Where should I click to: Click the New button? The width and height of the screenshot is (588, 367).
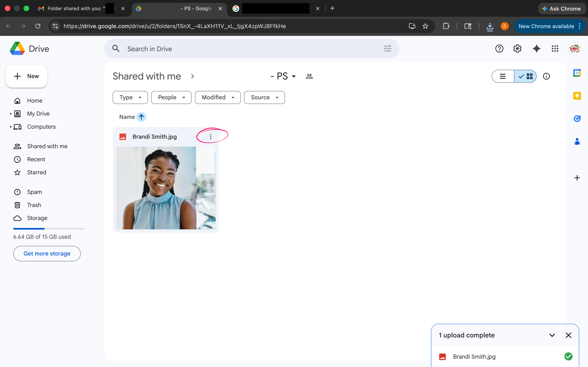point(27,76)
